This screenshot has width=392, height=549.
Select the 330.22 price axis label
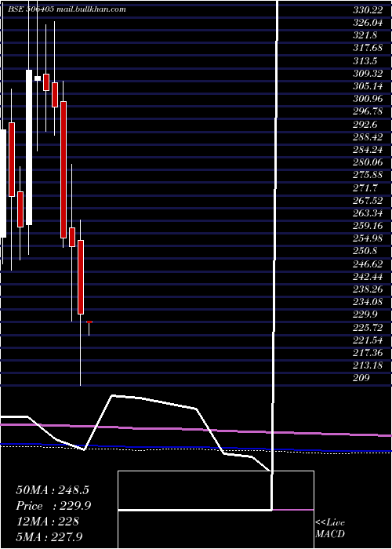[x=368, y=10]
